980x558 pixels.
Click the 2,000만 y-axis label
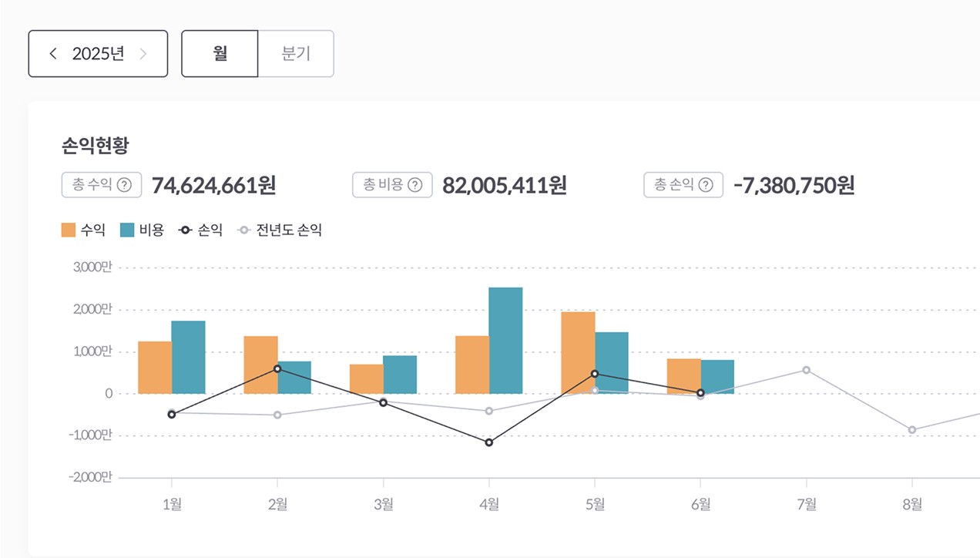(92, 310)
